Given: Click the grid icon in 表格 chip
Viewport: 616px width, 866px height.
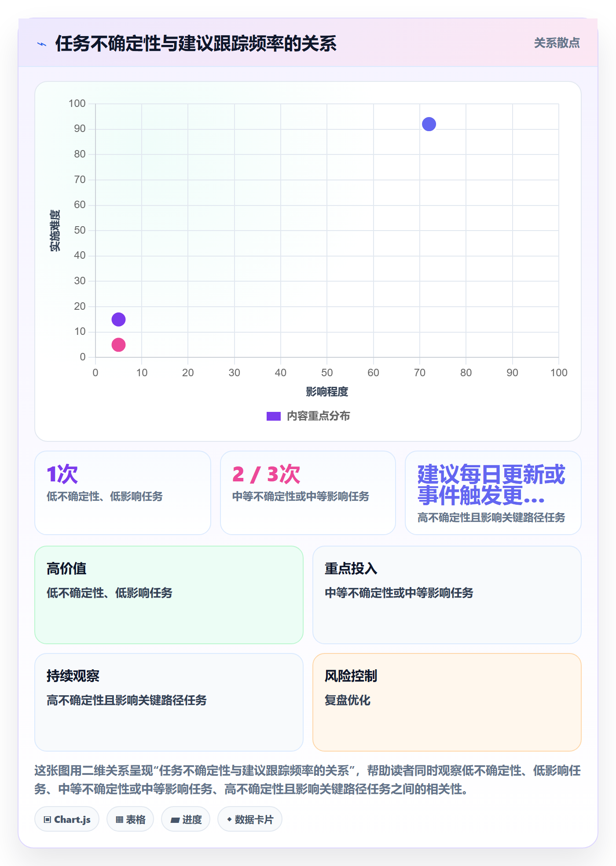Looking at the screenshot, I should pyautogui.click(x=119, y=820).
